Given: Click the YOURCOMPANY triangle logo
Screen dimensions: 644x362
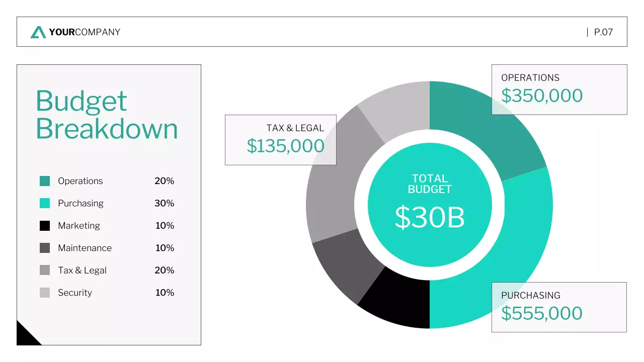Looking at the screenshot, I should [x=39, y=32].
